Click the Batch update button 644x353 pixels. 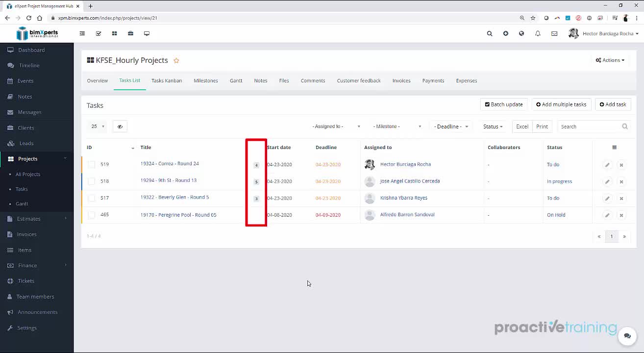pyautogui.click(x=504, y=104)
